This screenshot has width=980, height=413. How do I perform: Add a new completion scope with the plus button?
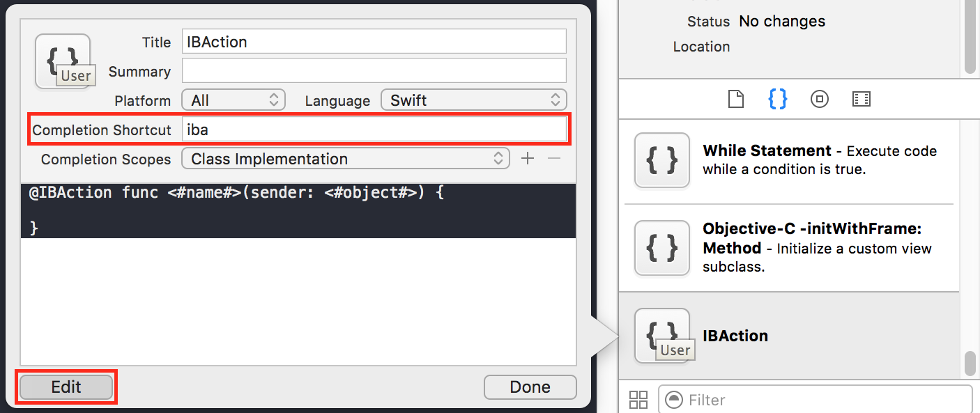528,159
